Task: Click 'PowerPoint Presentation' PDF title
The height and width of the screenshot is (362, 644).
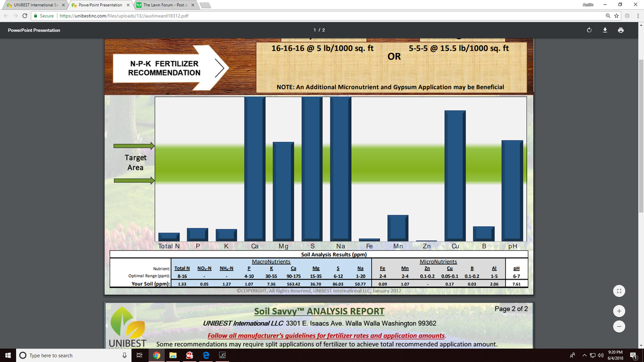Action: [x=34, y=30]
